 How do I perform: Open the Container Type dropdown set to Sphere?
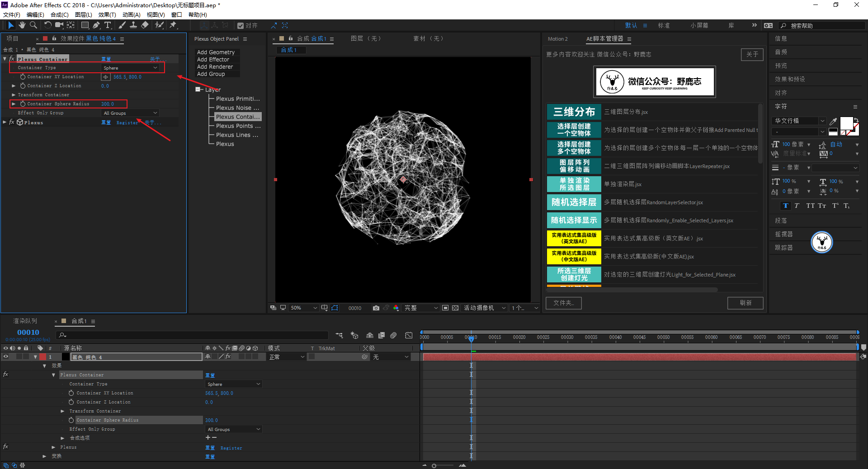(130, 68)
